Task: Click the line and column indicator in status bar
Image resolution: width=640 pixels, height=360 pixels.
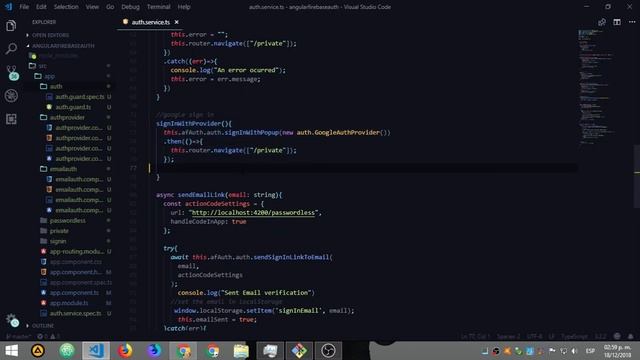Action: [475, 337]
